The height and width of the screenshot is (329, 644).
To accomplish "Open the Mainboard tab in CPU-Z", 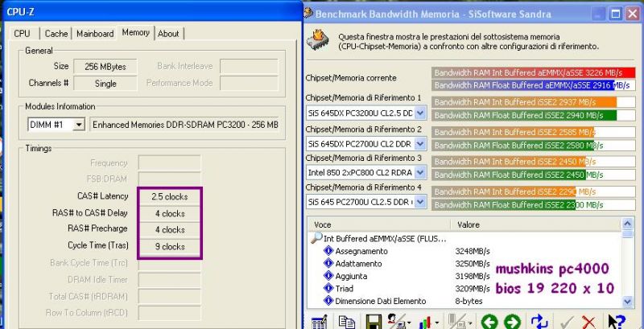I will click(95, 34).
